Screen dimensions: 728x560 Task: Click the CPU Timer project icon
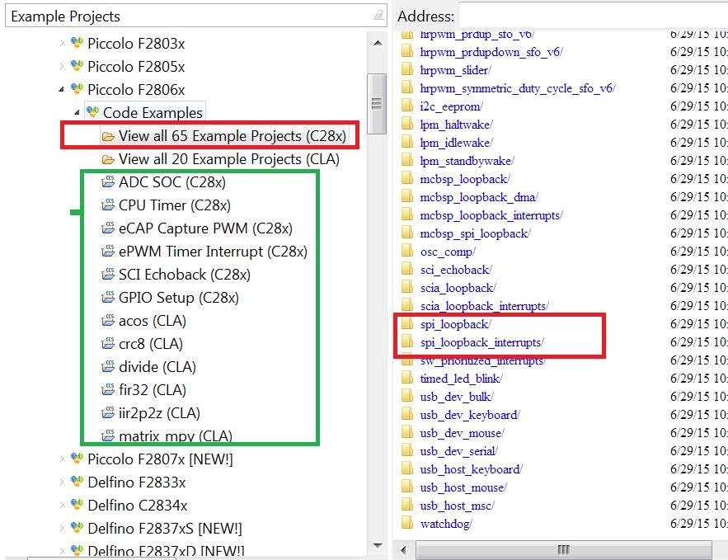[x=108, y=205]
